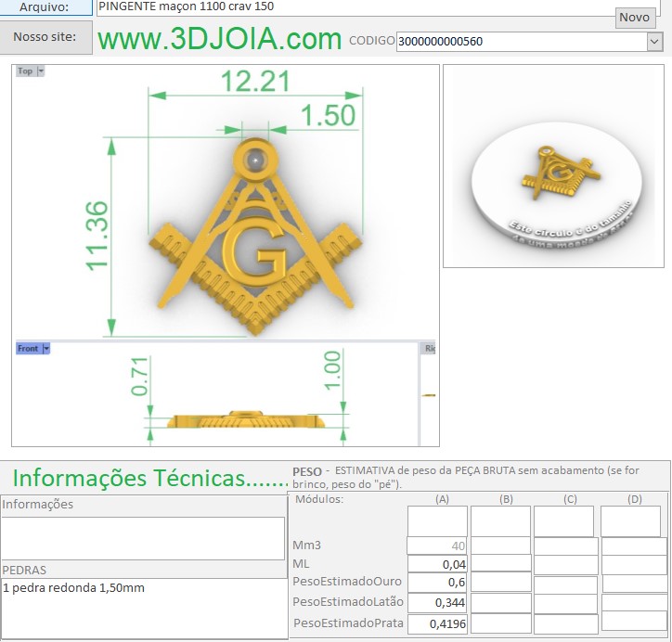Click the PesoEstimadoPrata field showing 0,4196

[437, 623]
